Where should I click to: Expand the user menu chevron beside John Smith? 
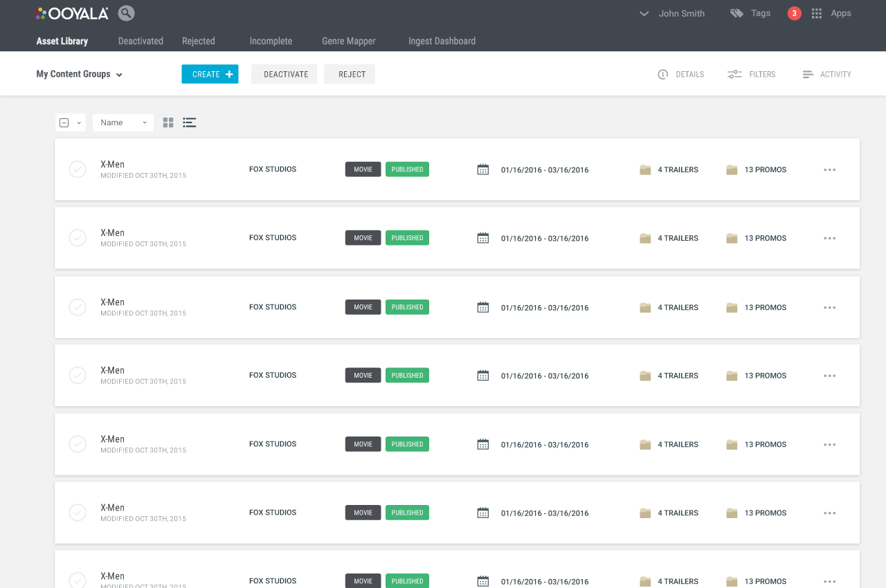[x=644, y=14]
